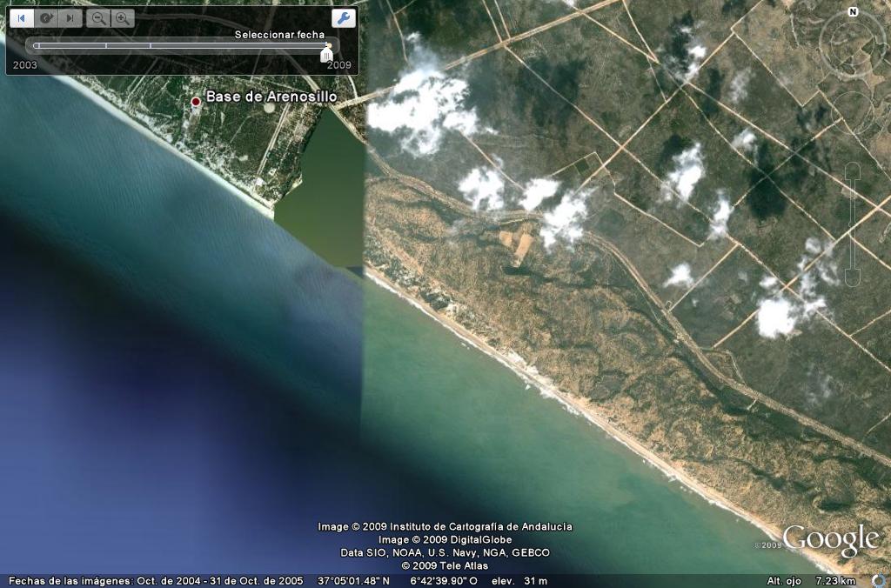The height and width of the screenshot is (588, 891).
Task: Open historical imagery options wrench
Action: (344, 17)
